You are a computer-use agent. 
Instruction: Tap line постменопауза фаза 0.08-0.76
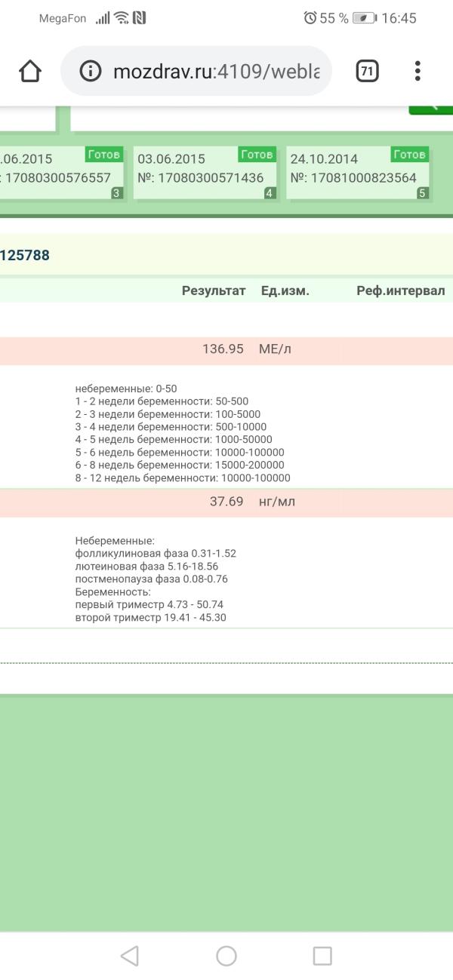click(x=151, y=579)
